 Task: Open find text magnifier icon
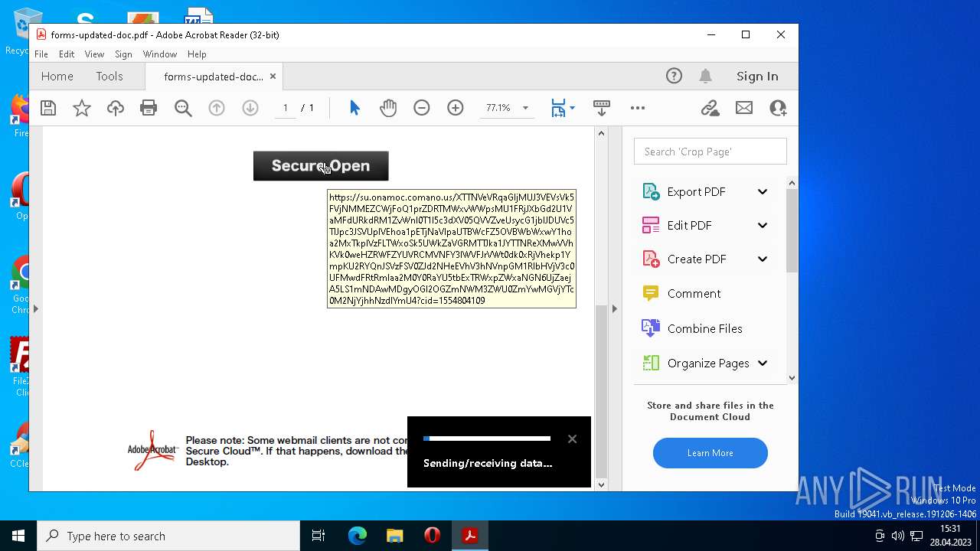click(x=183, y=108)
